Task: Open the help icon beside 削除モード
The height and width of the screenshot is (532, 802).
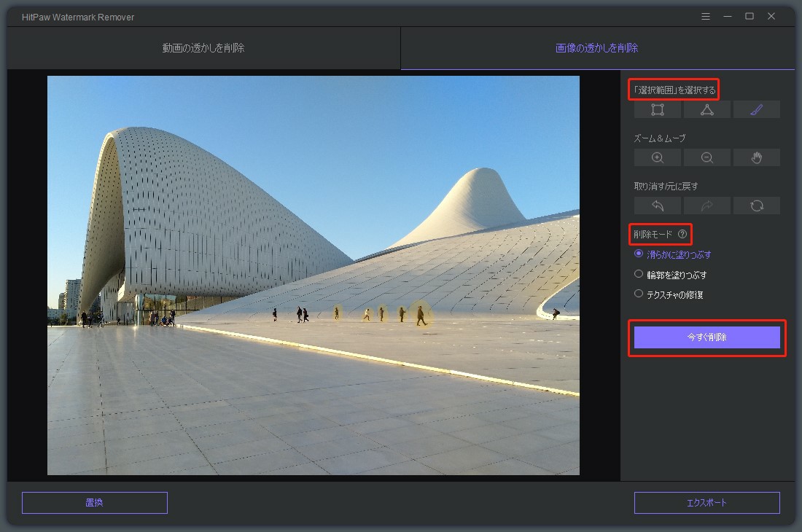Action: click(x=682, y=235)
